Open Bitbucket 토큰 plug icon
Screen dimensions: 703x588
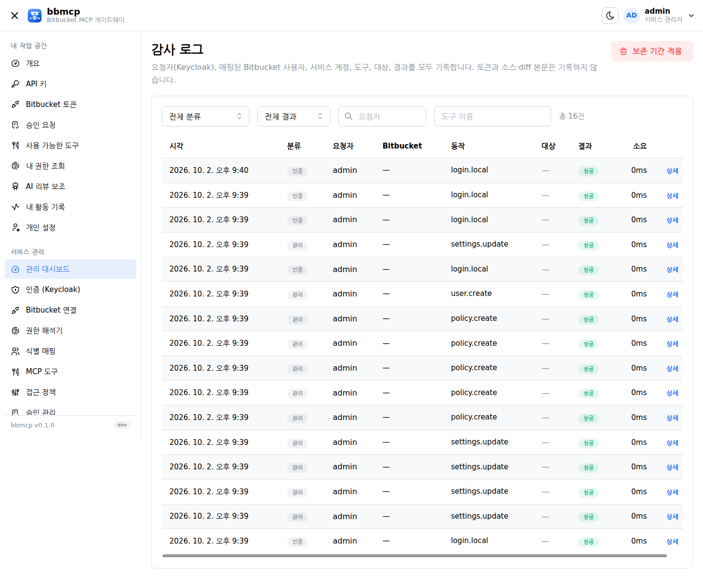[x=16, y=105]
